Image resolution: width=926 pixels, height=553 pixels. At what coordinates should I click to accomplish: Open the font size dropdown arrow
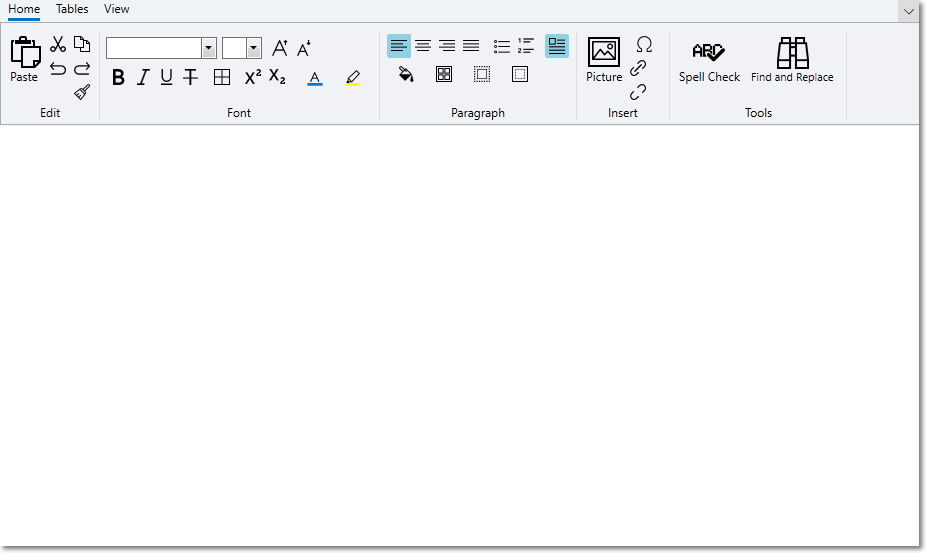pyautogui.click(x=254, y=48)
